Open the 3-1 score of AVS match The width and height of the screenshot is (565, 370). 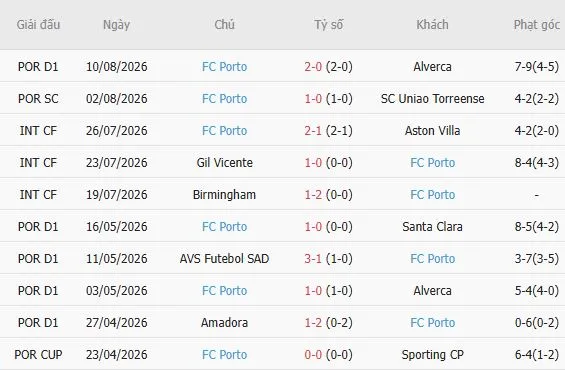pos(313,259)
